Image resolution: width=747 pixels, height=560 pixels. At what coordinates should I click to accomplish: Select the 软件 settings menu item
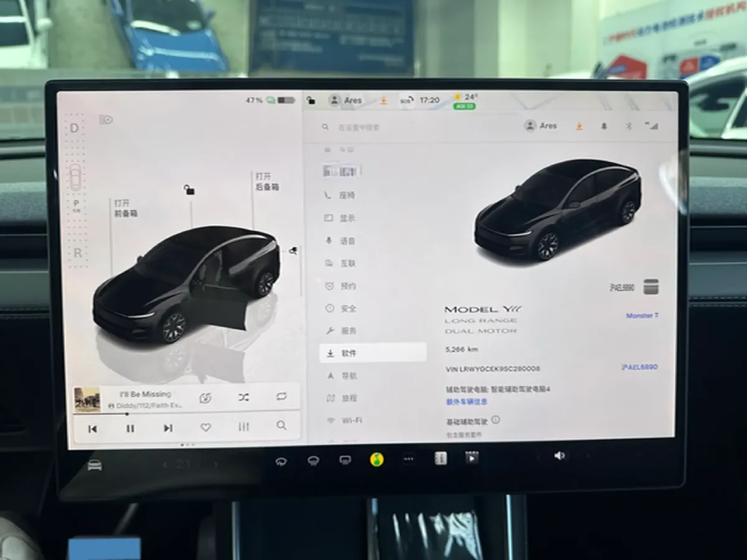point(374,353)
